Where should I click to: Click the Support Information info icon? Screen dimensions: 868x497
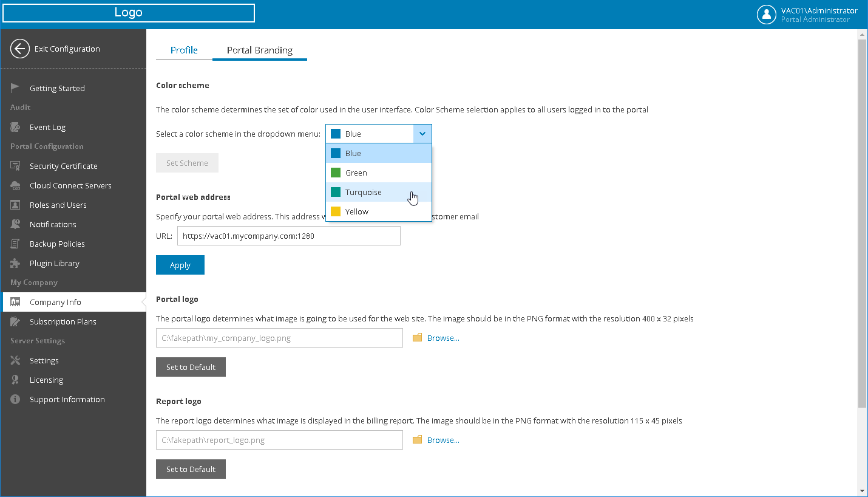[x=16, y=399]
